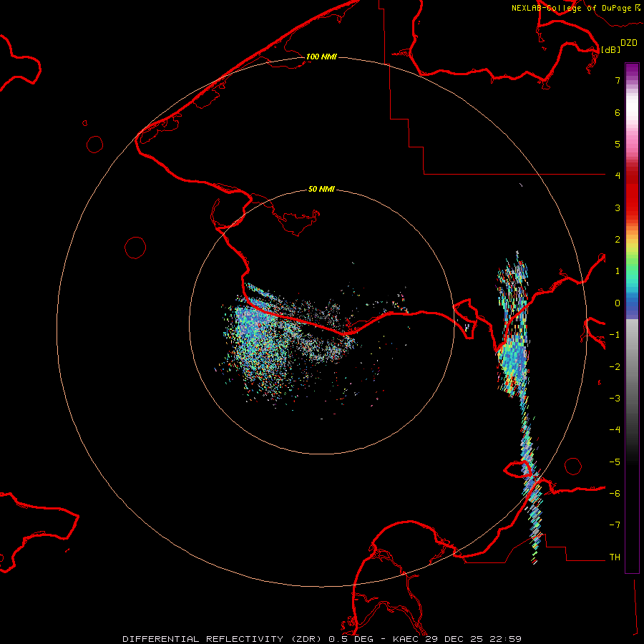
Task: Click the 0 value on color scale
Action: pyautogui.click(x=618, y=303)
